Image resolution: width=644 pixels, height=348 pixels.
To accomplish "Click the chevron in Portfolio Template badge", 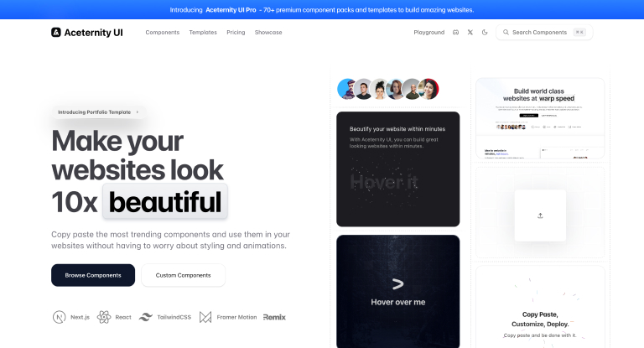I will pyautogui.click(x=138, y=112).
